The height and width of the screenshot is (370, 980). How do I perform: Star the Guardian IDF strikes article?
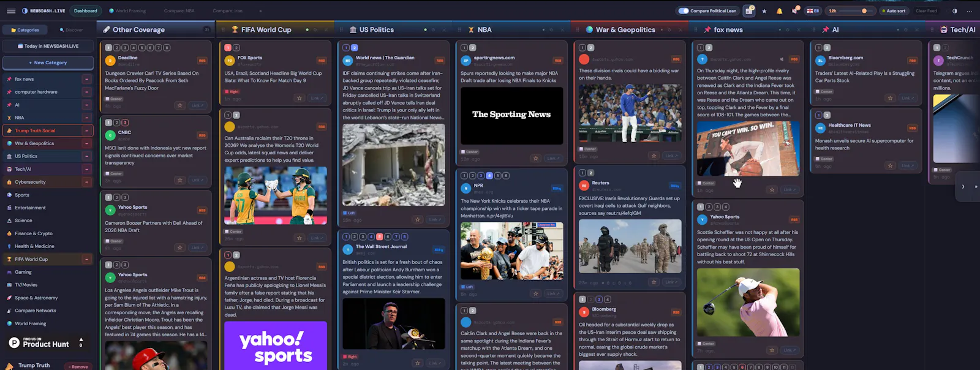click(418, 219)
